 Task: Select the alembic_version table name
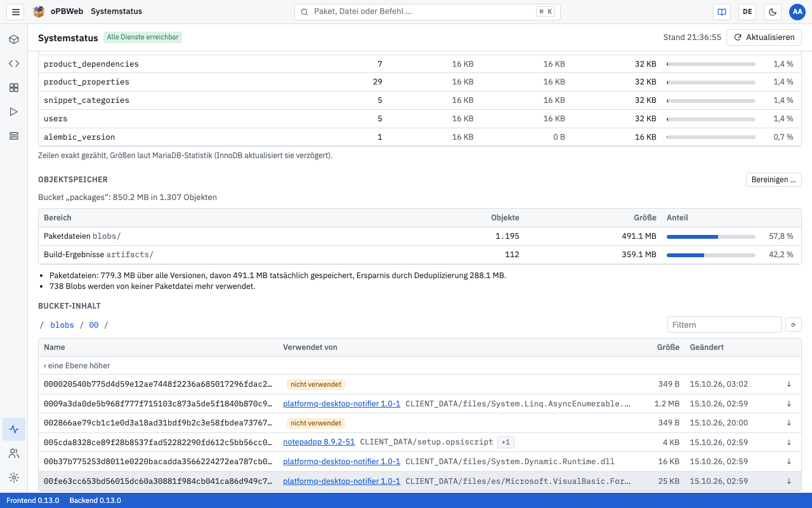pos(79,137)
